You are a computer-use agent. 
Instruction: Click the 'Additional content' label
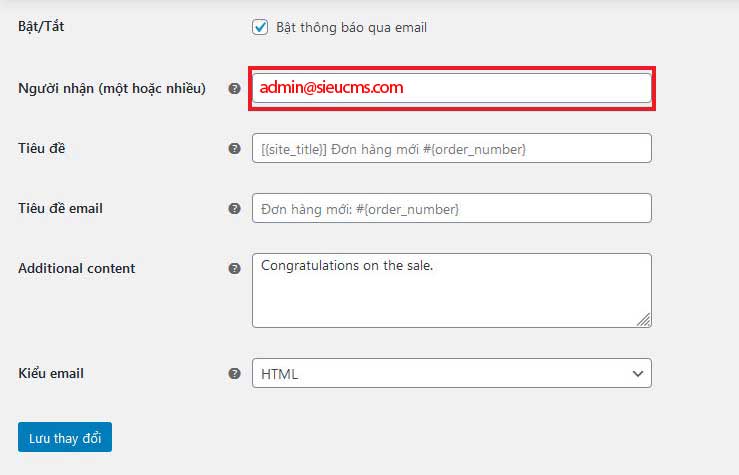[76, 268]
